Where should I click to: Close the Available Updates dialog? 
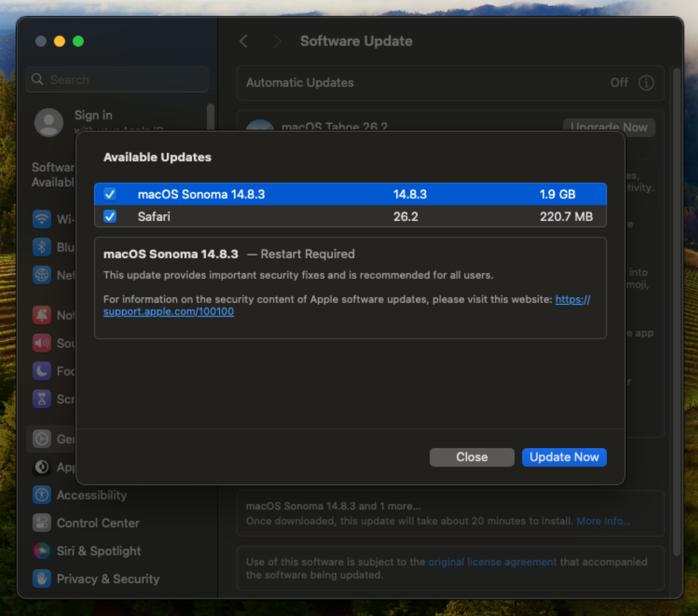[x=472, y=457]
